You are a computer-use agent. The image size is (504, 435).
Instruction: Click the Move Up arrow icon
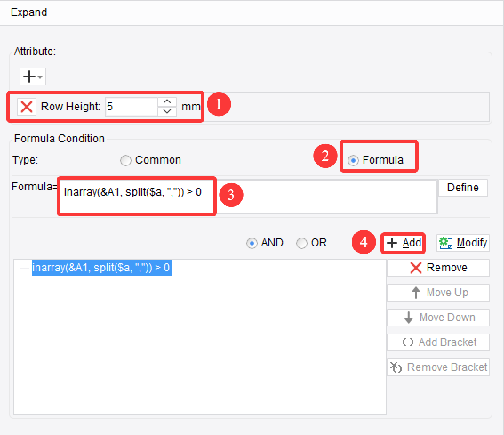(x=416, y=292)
